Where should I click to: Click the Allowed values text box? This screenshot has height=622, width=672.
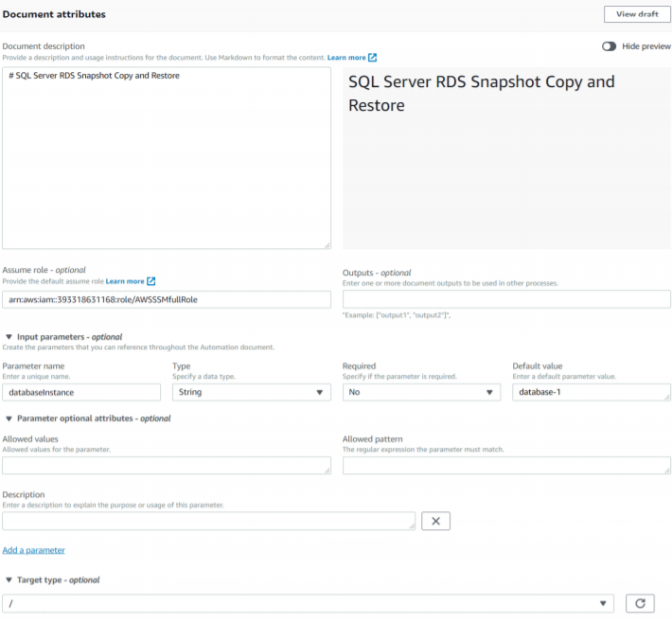(x=167, y=466)
